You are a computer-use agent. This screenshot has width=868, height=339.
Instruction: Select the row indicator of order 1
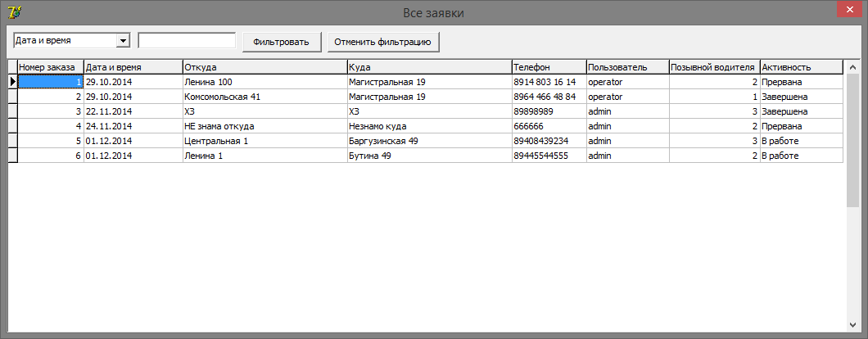pos(12,82)
